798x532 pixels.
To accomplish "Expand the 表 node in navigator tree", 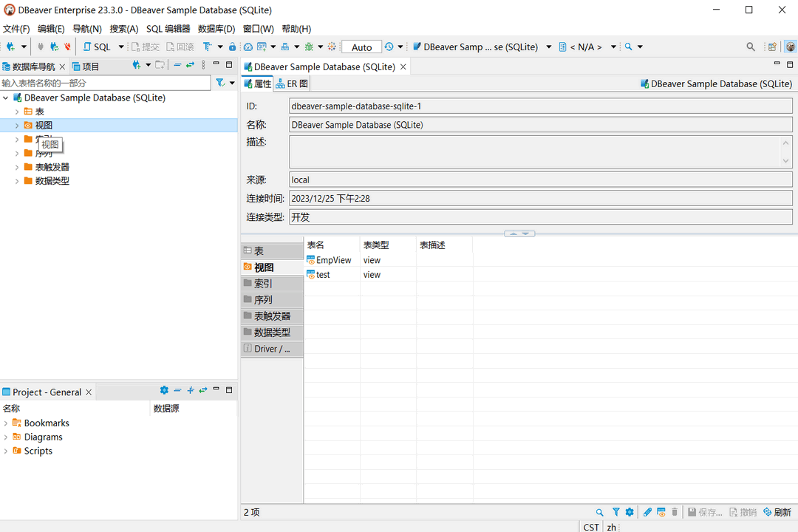I will (x=17, y=112).
